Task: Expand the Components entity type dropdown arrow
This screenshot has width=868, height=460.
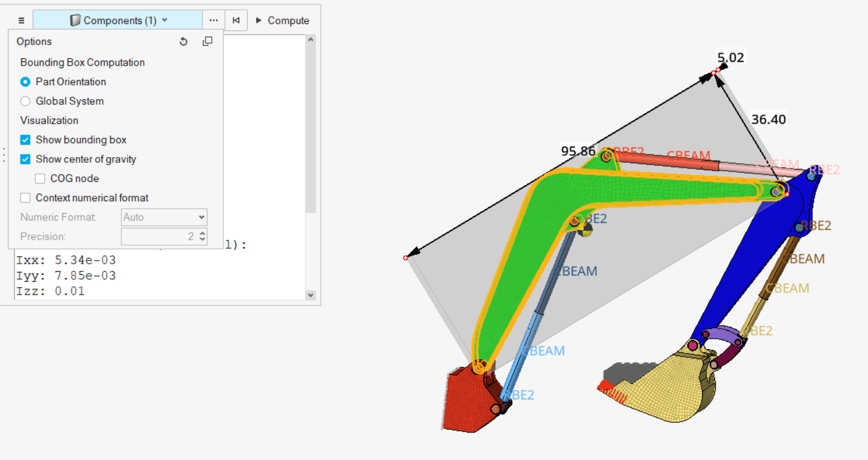Action: 165,20
